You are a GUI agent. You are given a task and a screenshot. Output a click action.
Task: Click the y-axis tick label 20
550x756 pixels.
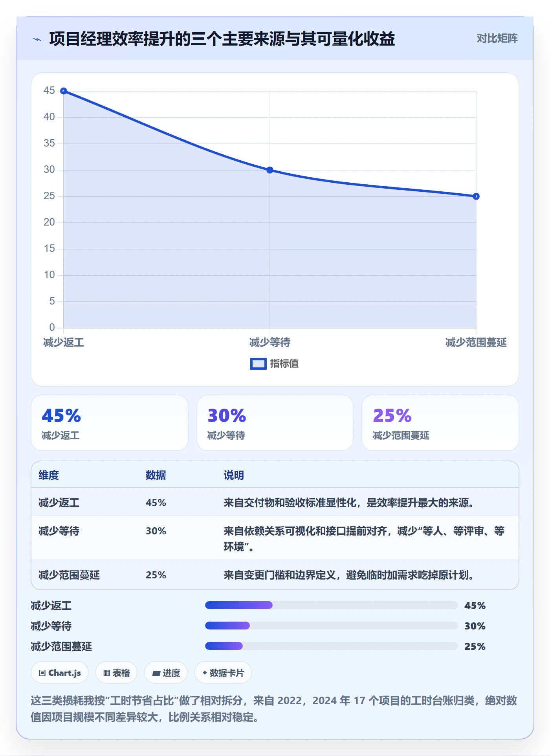pyautogui.click(x=49, y=222)
